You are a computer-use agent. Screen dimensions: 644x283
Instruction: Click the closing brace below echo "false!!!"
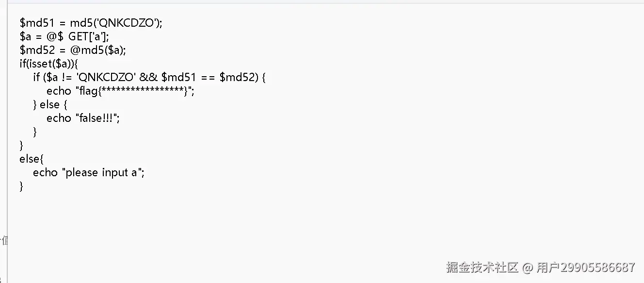pos(35,132)
